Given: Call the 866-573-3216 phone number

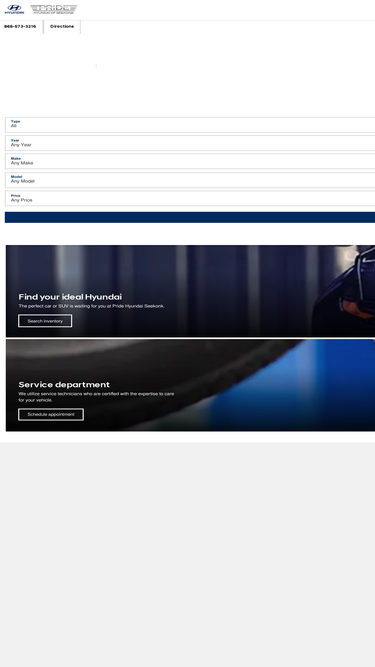Looking at the screenshot, I should [20, 26].
